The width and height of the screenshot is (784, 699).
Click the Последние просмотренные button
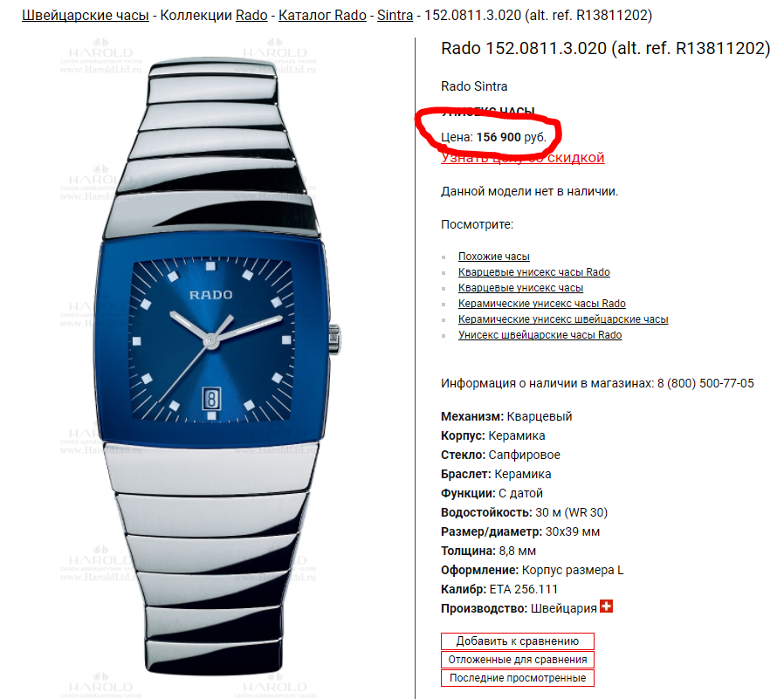pyautogui.click(x=518, y=678)
